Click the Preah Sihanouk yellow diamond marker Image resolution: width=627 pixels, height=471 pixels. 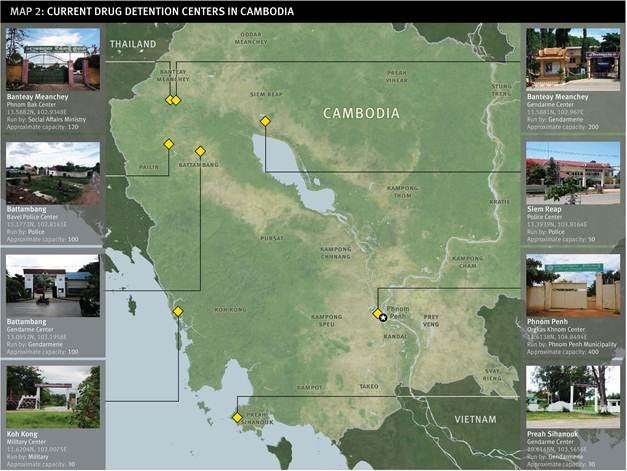(237, 417)
